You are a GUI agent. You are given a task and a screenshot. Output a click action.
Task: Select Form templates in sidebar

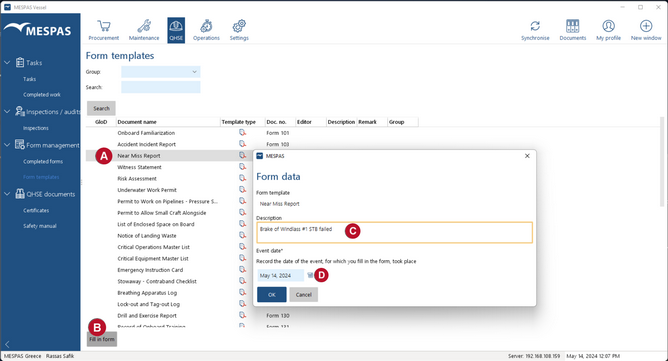click(x=41, y=177)
